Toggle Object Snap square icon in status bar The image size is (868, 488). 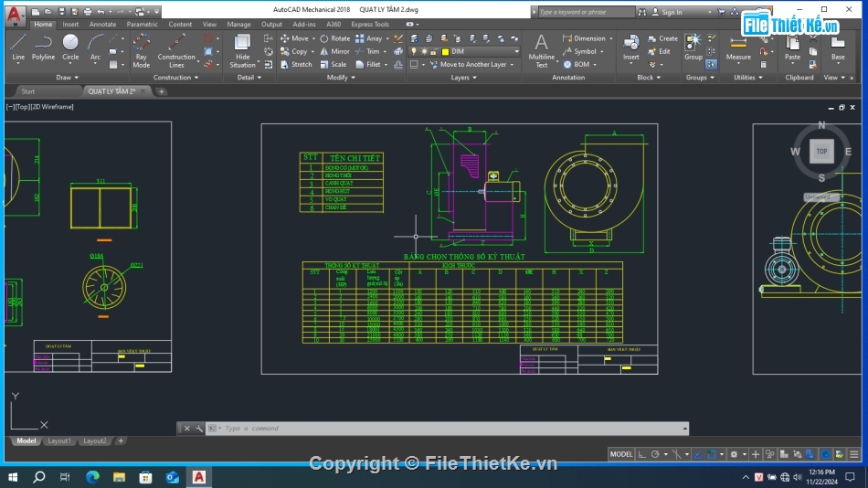pos(712,454)
